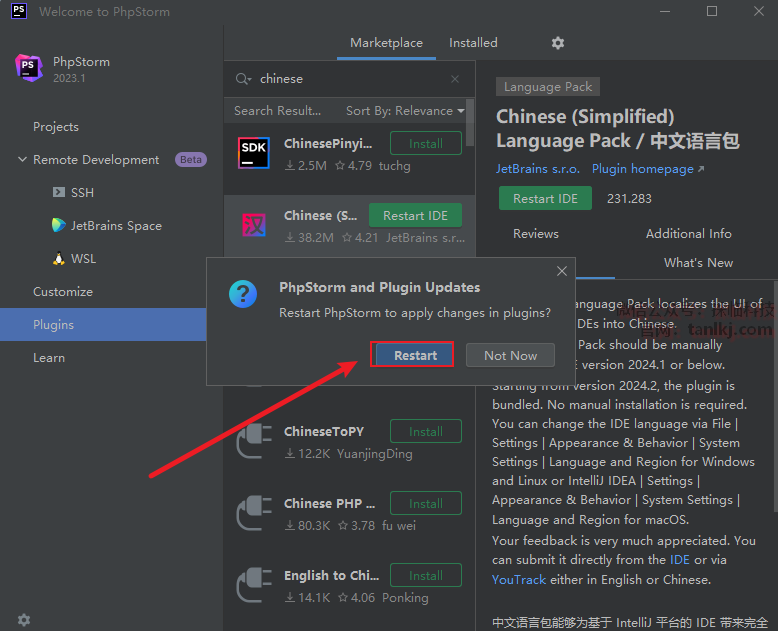
Task: Open settings gear at bottom left
Action: click(x=24, y=620)
